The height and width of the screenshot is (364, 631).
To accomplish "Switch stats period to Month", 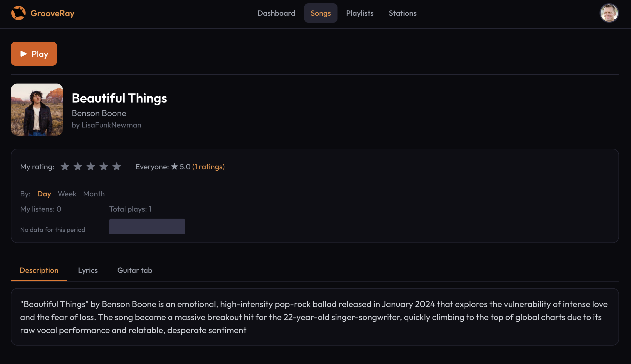I will [x=94, y=194].
